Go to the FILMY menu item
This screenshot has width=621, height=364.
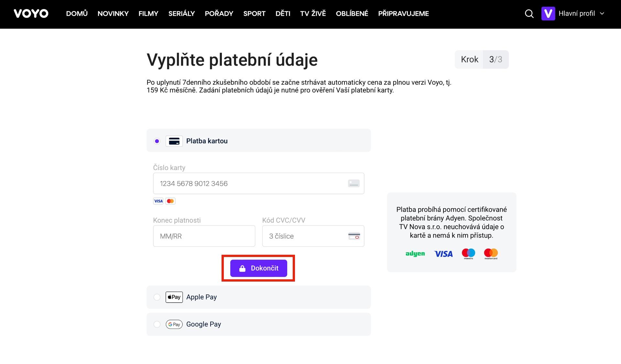click(148, 14)
